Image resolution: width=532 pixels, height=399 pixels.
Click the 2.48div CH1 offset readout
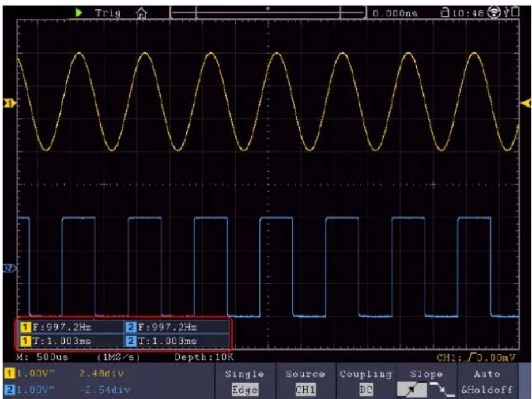coord(102,374)
